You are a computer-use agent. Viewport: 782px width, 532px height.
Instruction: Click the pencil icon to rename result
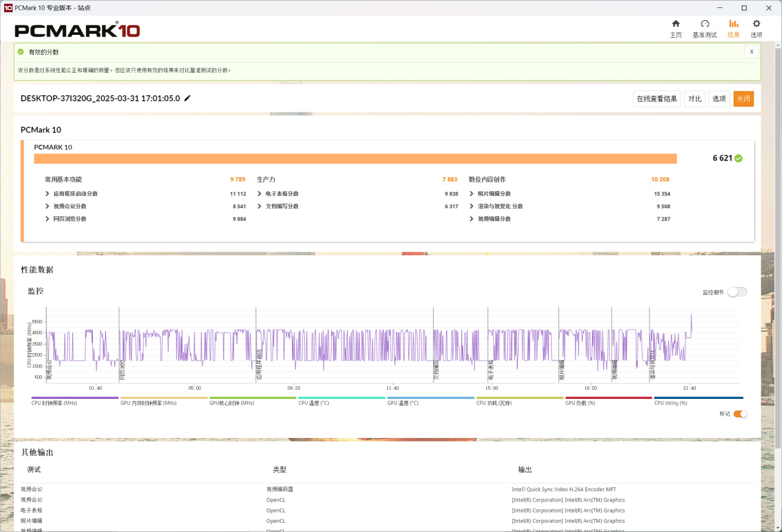click(188, 98)
